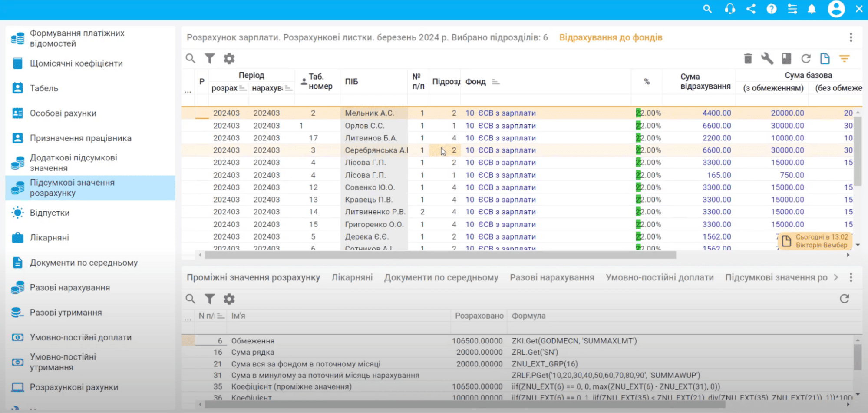The width and height of the screenshot is (868, 413).
Task: Open the column list dots in lower table
Action: (188, 319)
